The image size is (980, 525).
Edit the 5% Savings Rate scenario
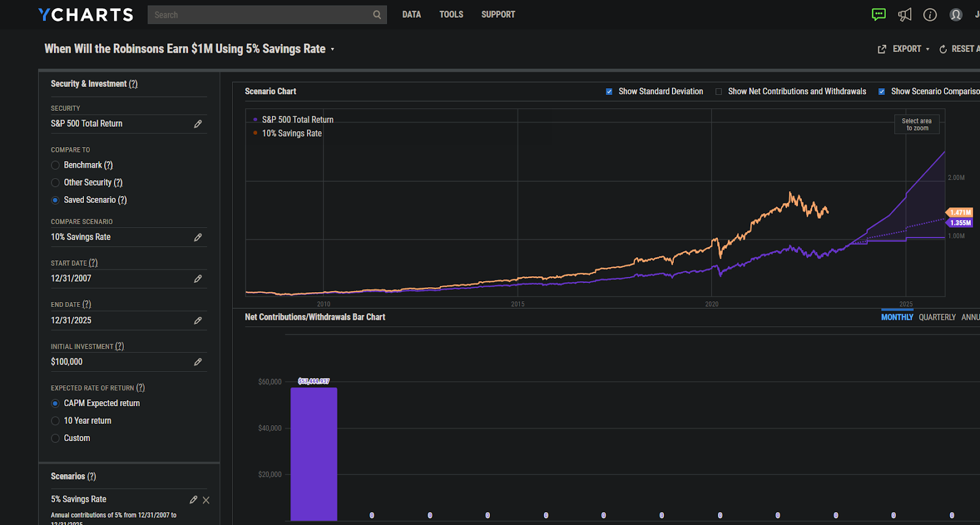pyautogui.click(x=194, y=499)
